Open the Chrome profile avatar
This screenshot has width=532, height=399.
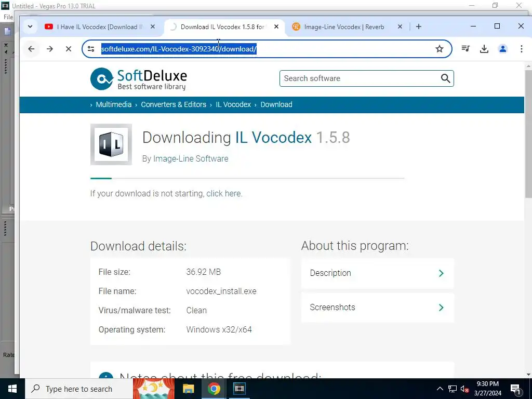tap(503, 49)
